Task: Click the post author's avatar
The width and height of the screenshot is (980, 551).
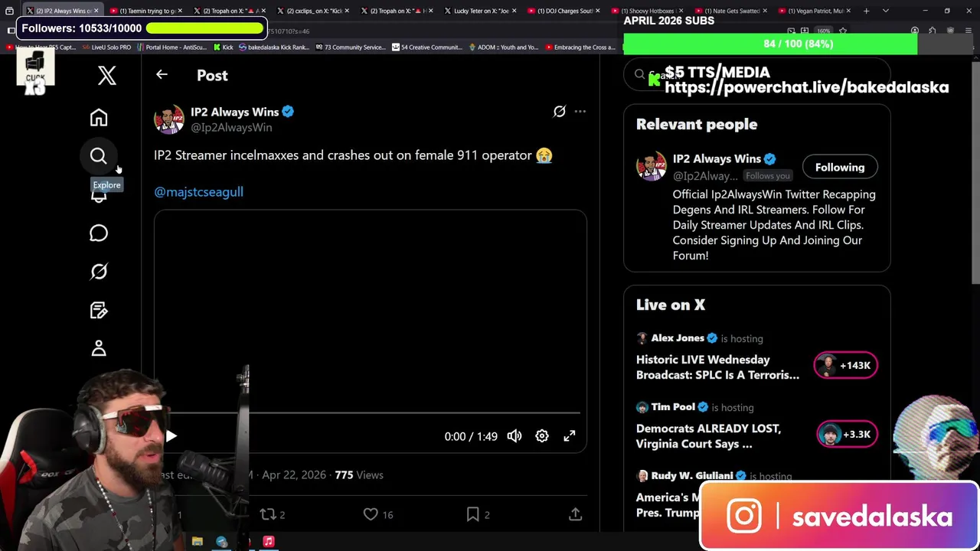Action: (x=169, y=119)
